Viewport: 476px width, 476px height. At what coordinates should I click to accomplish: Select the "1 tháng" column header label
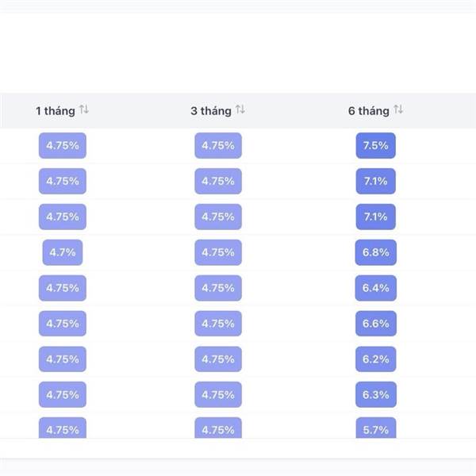(x=56, y=110)
